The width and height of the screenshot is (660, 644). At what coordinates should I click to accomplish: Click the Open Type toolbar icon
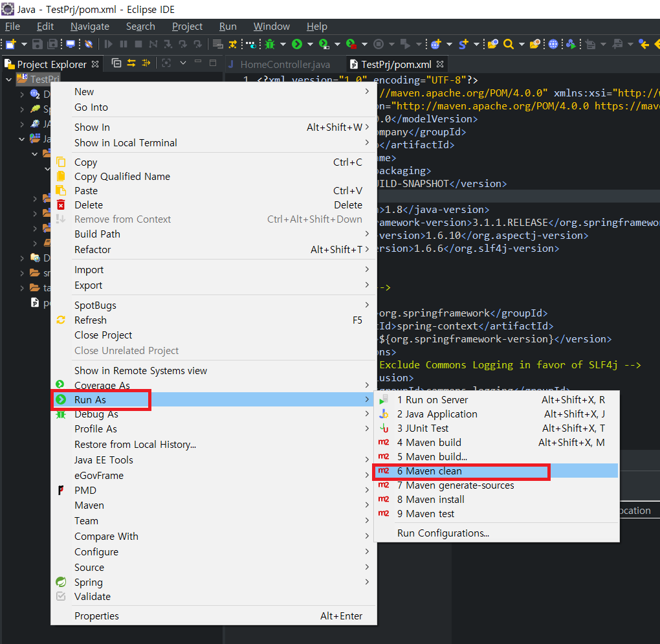[x=493, y=44]
